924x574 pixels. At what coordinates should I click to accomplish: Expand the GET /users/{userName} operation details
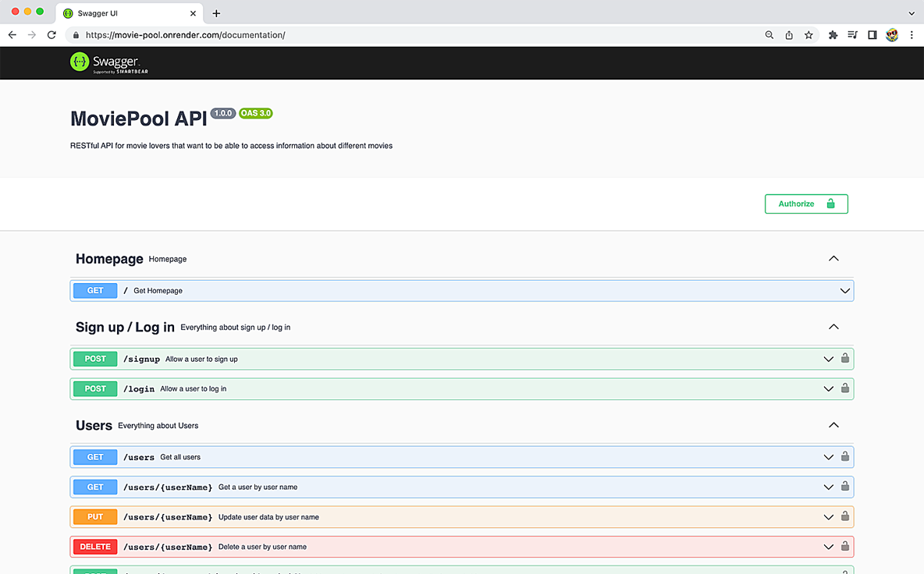[x=829, y=487]
